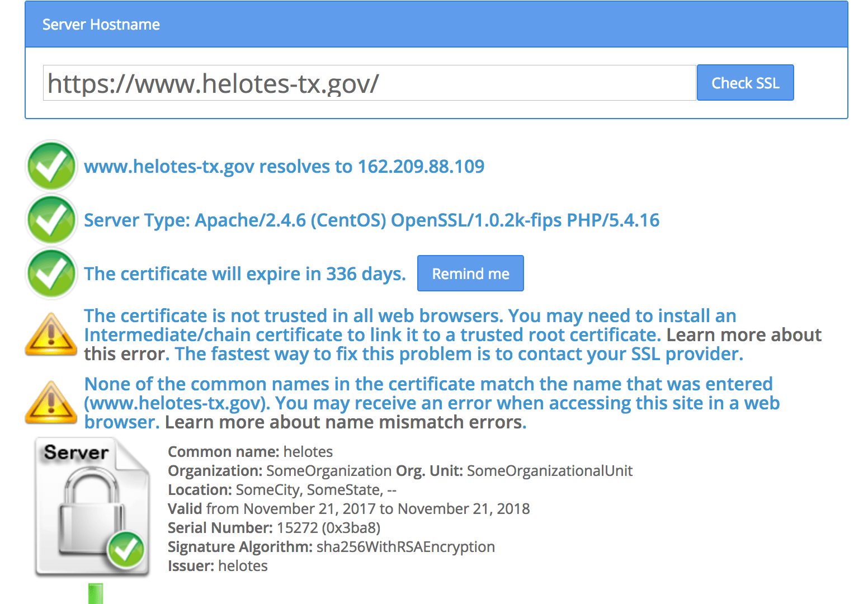Click 'contact your SSL provider' sentence
This screenshot has width=868, height=604.
[x=459, y=354]
